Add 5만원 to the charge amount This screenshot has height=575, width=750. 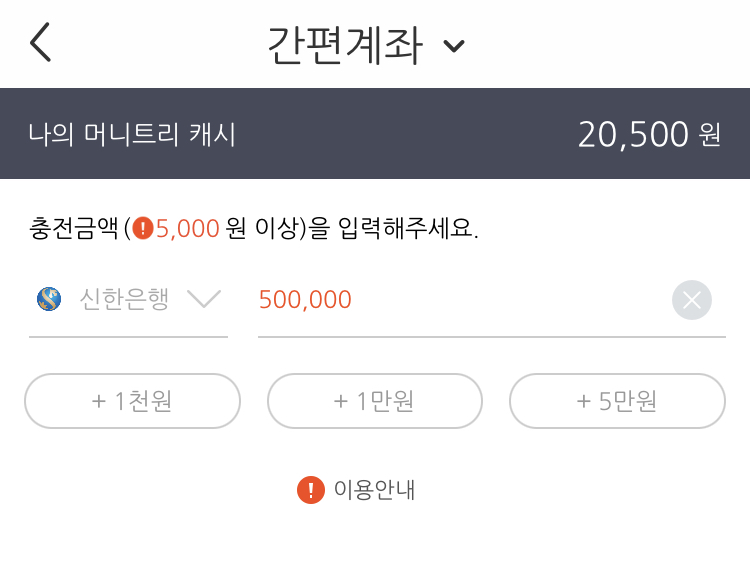[617, 401]
